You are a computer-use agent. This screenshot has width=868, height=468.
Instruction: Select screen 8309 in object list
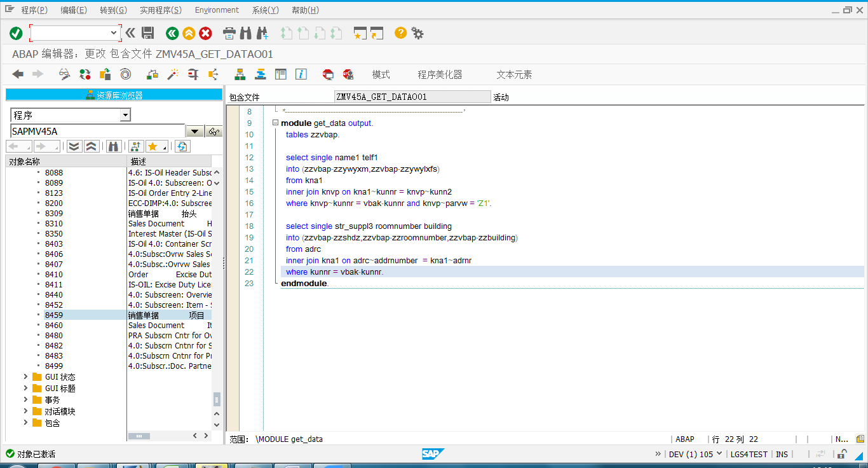tap(54, 213)
